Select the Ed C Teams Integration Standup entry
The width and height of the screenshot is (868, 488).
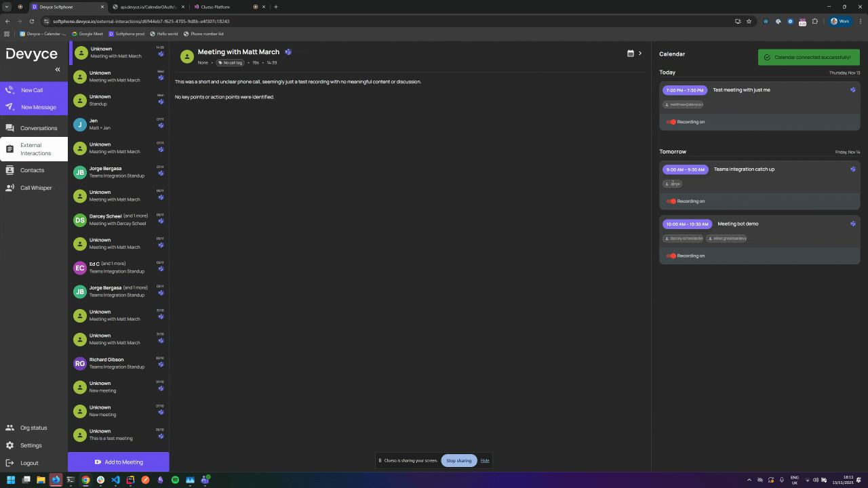(x=119, y=268)
